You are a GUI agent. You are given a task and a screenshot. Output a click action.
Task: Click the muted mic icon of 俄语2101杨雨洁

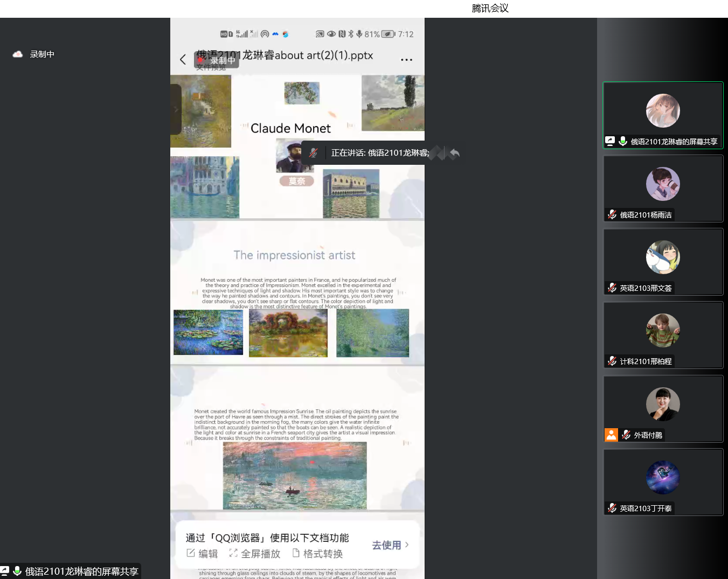(612, 214)
